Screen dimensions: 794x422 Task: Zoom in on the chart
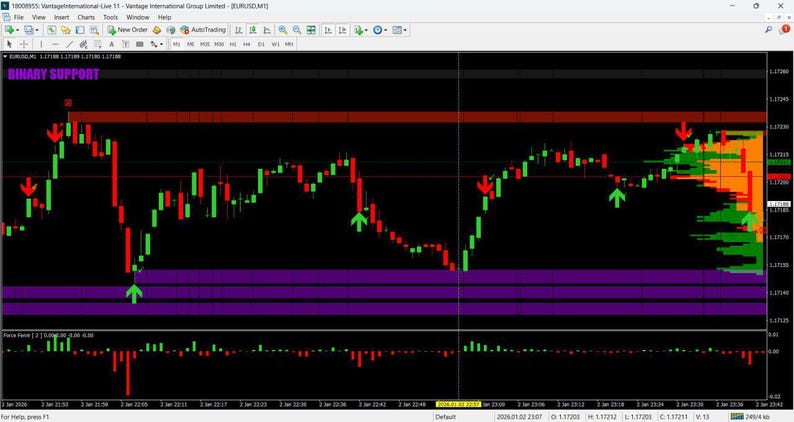click(x=283, y=30)
